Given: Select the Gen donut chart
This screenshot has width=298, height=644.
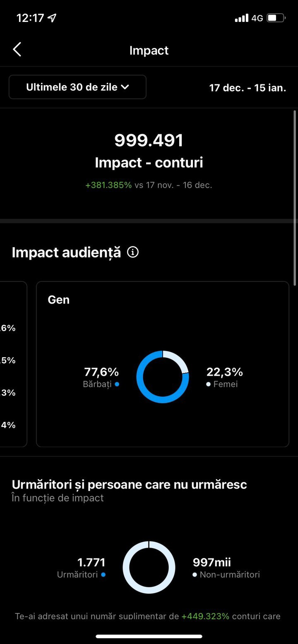Looking at the screenshot, I should (163, 377).
